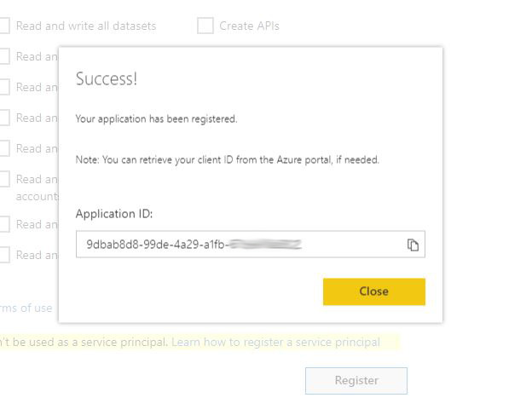532x415 pixels.
Task: Click the Azure portal client ID note
Action: 227,159
